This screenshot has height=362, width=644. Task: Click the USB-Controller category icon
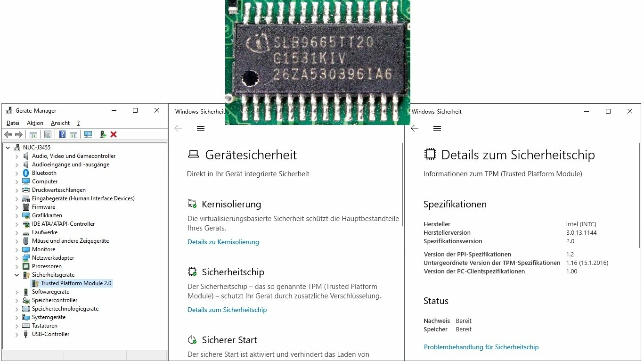(x=26, y=334)
